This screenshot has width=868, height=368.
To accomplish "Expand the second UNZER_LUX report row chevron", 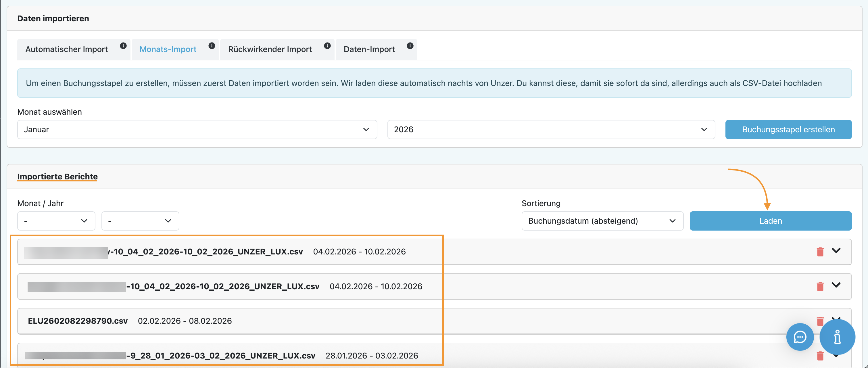I will click(836, 285).
